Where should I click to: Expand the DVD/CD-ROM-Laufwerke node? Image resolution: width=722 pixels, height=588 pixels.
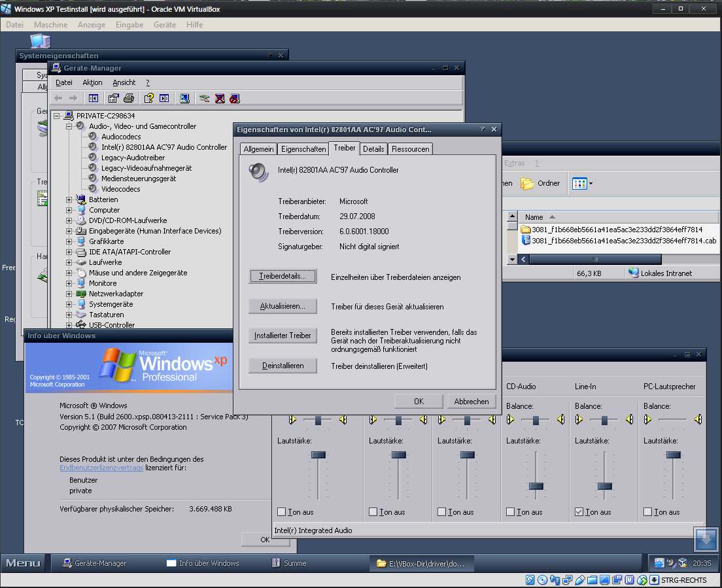69,220
